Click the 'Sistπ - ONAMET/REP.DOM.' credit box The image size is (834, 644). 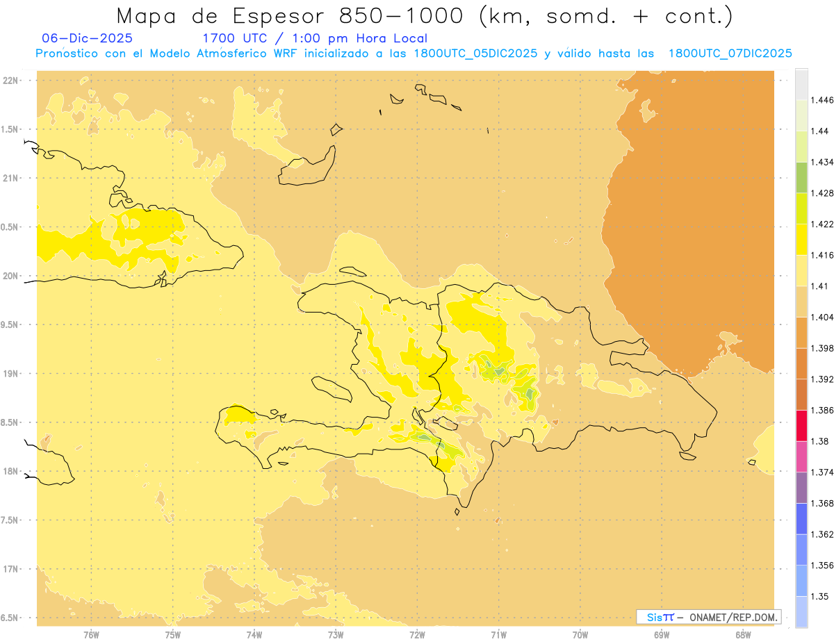(x=709, y=617)
